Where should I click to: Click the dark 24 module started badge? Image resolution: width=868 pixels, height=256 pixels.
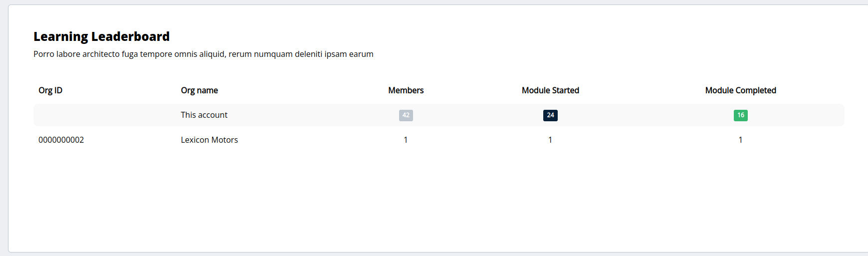click(550, 115)
